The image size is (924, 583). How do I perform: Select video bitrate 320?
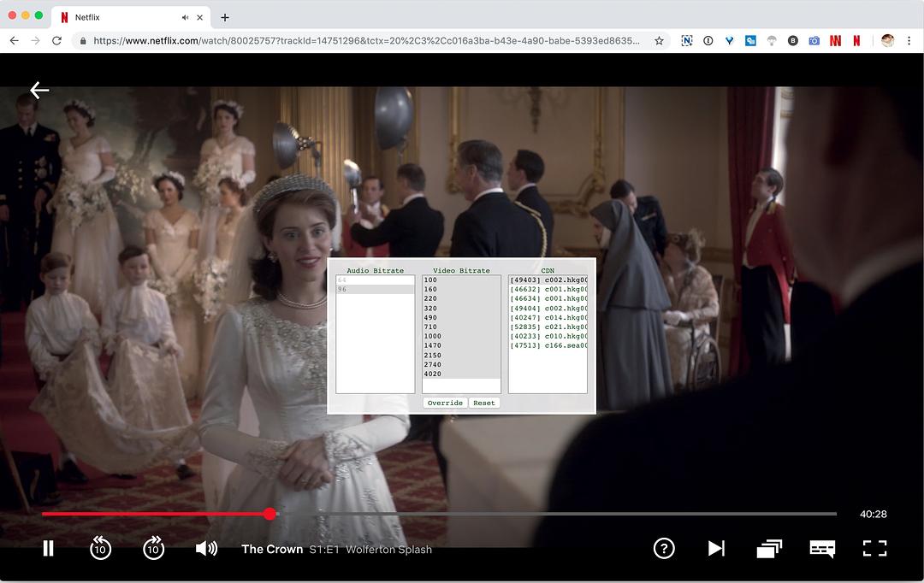[461, 308]
